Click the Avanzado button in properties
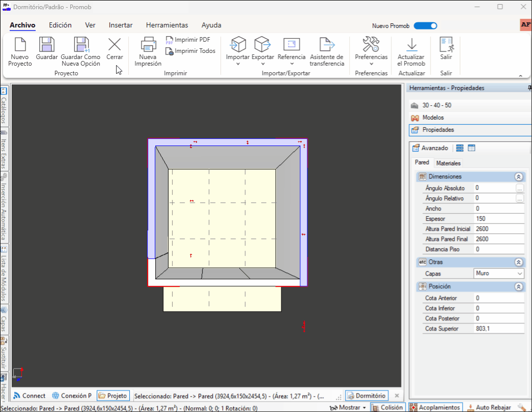Screen dimensions: 532x412 point(430,148)
